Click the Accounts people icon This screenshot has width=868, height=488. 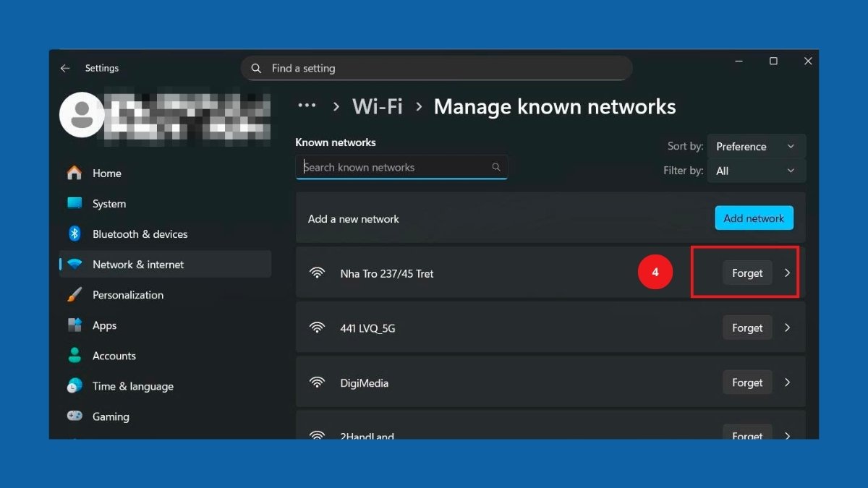pos(75,355)
